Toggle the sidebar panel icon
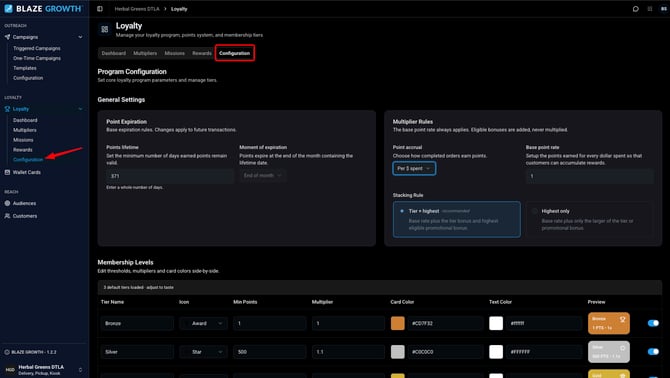670x378 pixels. [x=100, y=9]
